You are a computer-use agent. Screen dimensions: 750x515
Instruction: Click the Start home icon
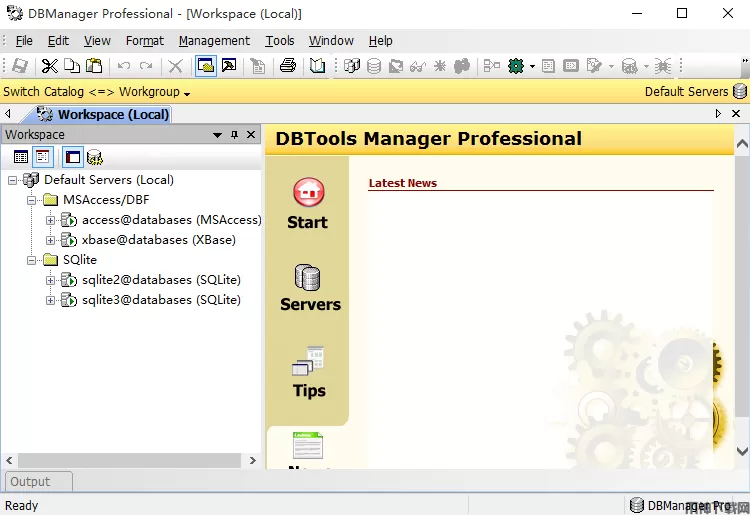[308, 192]
